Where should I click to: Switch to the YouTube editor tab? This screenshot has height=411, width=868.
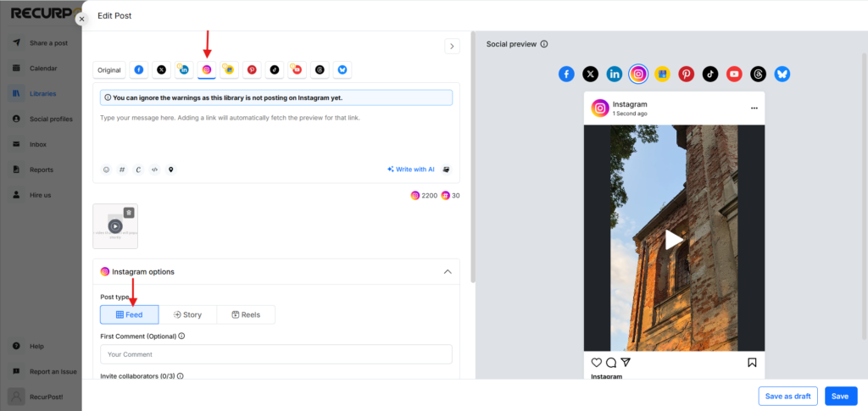coord(297,70)
